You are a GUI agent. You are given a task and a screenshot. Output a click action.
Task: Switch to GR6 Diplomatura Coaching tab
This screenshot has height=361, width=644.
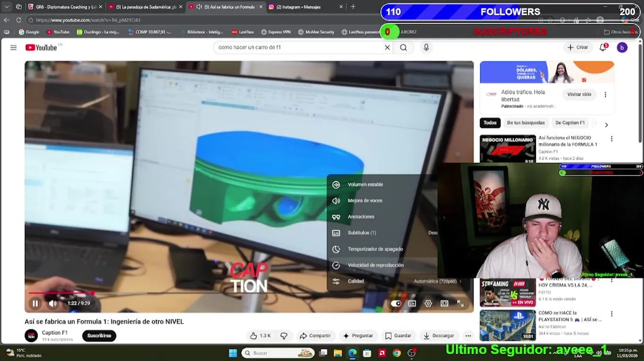[65, 7]
